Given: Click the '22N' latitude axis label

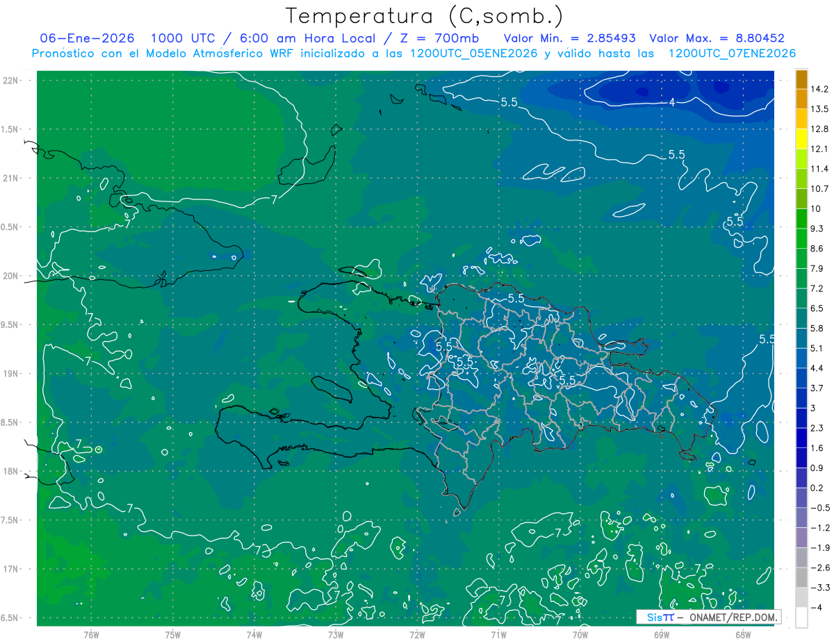Looking at the screenshot, I should (x=11, y=81).
